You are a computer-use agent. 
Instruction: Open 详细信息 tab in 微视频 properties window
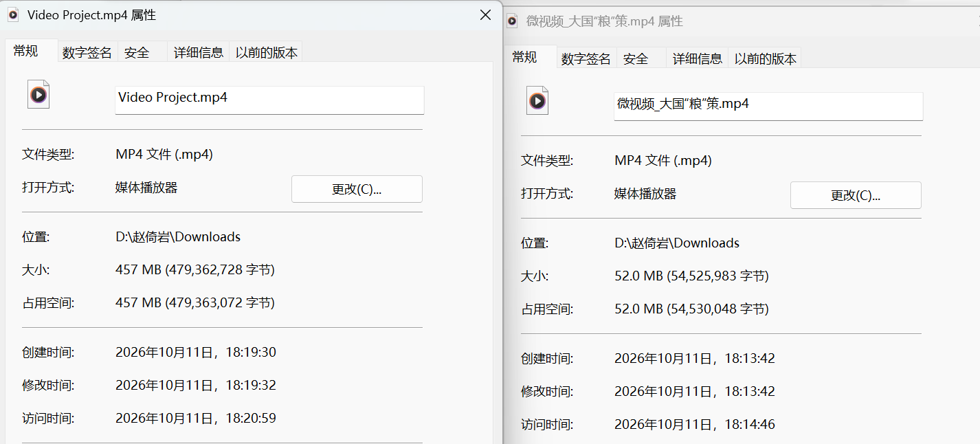698,58
